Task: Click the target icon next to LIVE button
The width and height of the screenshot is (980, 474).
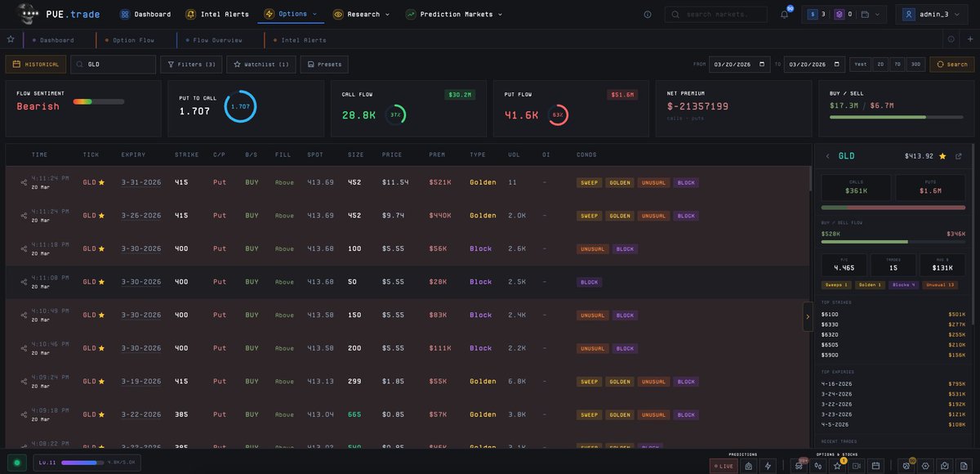Action: click(x=748, y=465)
